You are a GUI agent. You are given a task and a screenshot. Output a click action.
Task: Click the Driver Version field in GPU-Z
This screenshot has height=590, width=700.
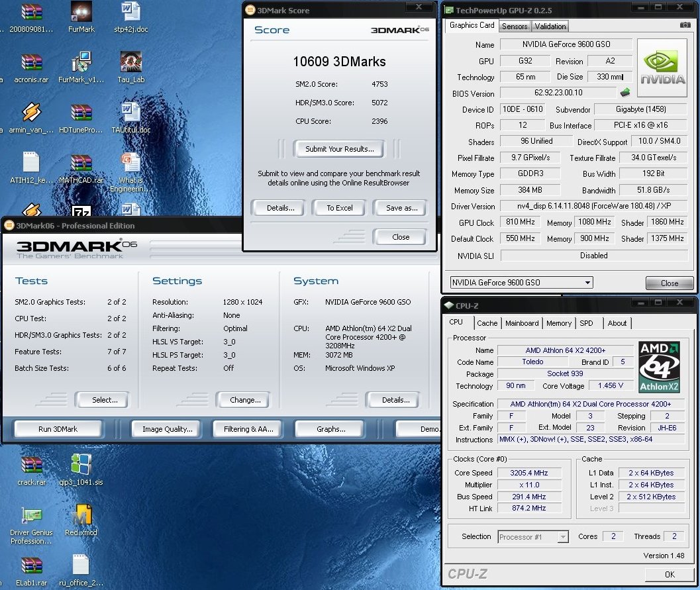594,206
